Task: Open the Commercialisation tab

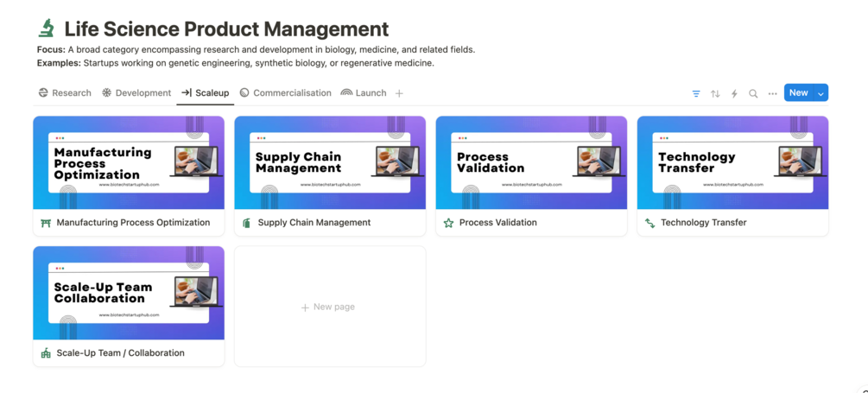Action: coord(285,93)
